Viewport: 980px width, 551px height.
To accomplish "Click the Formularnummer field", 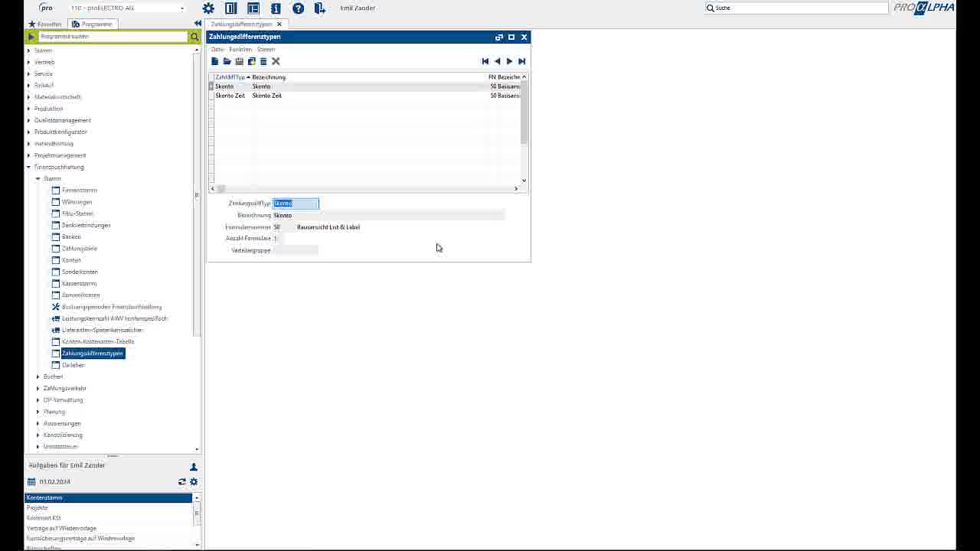I will pos(283,227).
